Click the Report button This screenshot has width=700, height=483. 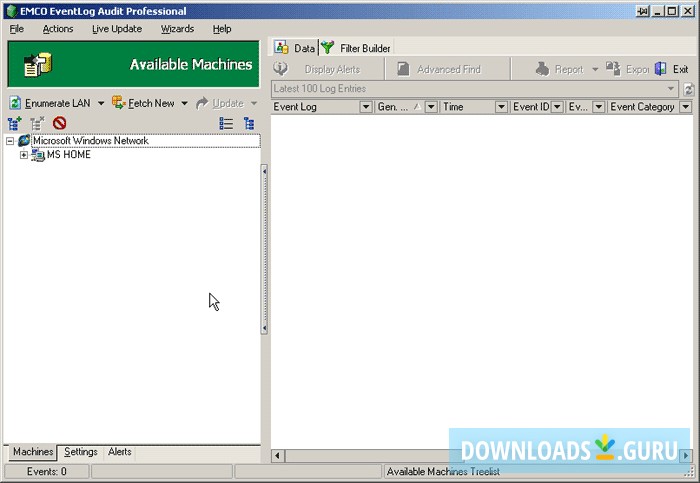[x=559, y=69]
